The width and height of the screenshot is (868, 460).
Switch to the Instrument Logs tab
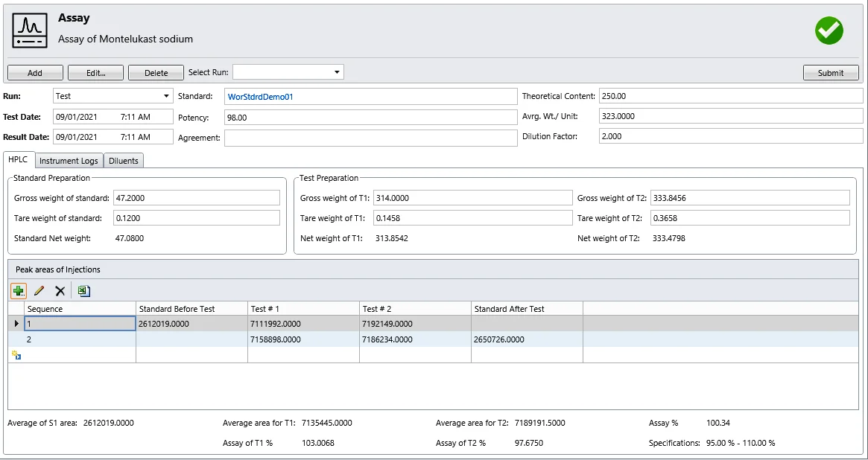(69, 161)
